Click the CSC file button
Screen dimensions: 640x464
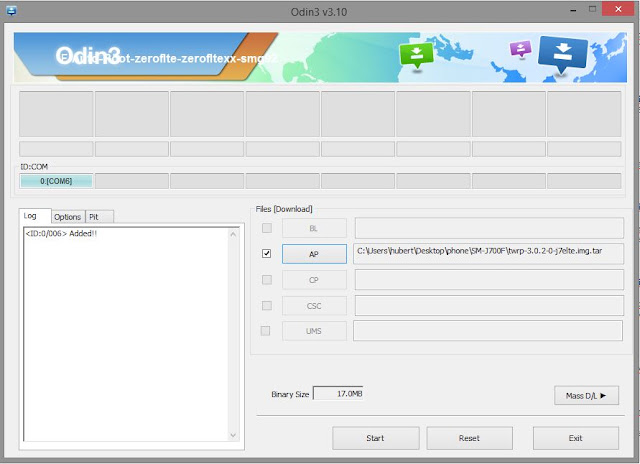pos(314,306)
